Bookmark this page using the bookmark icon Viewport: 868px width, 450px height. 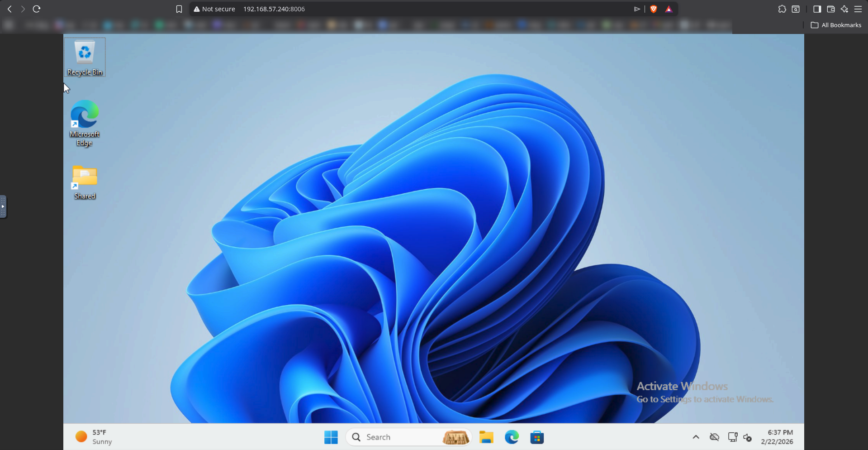179,9
